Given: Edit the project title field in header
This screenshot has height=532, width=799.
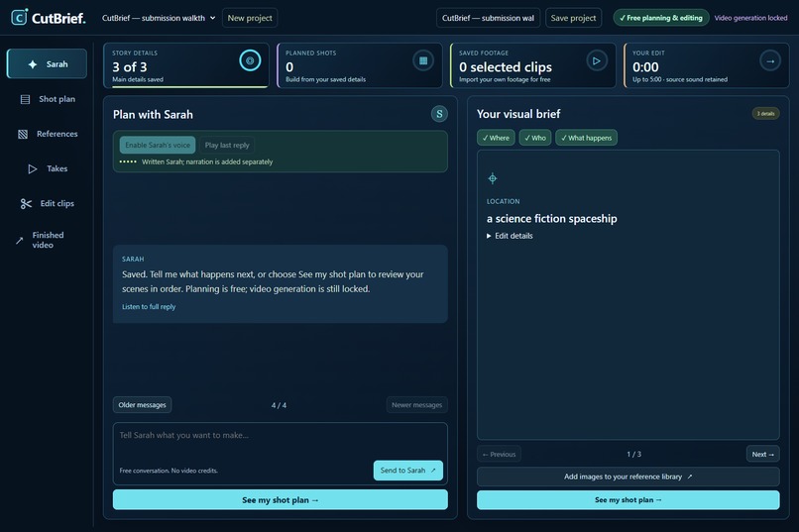Looking at the screenshot, I should tap(488, 18).
